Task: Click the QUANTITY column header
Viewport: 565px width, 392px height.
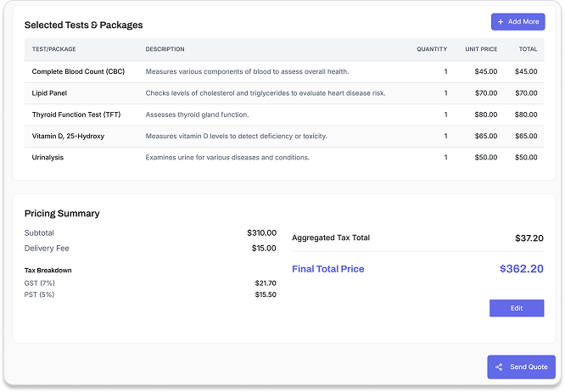Action: (x=432, y=49)
